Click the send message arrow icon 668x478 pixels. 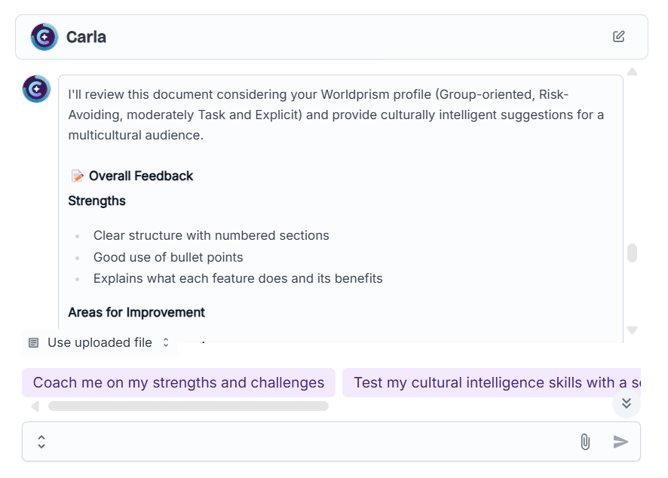point(621,442)
